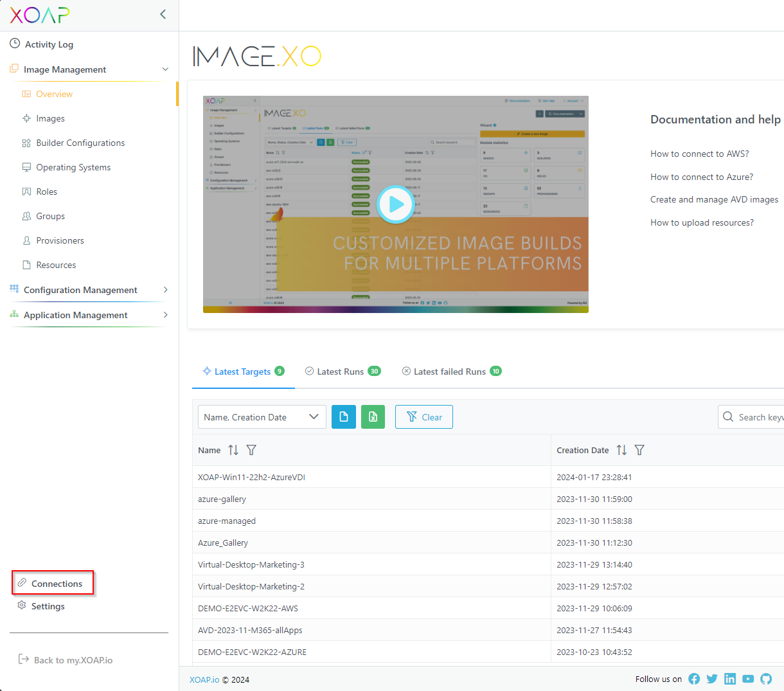The width and height of the screenshot is (784, 691).
Task: Sort the Creation Date column
Action: 621,450
